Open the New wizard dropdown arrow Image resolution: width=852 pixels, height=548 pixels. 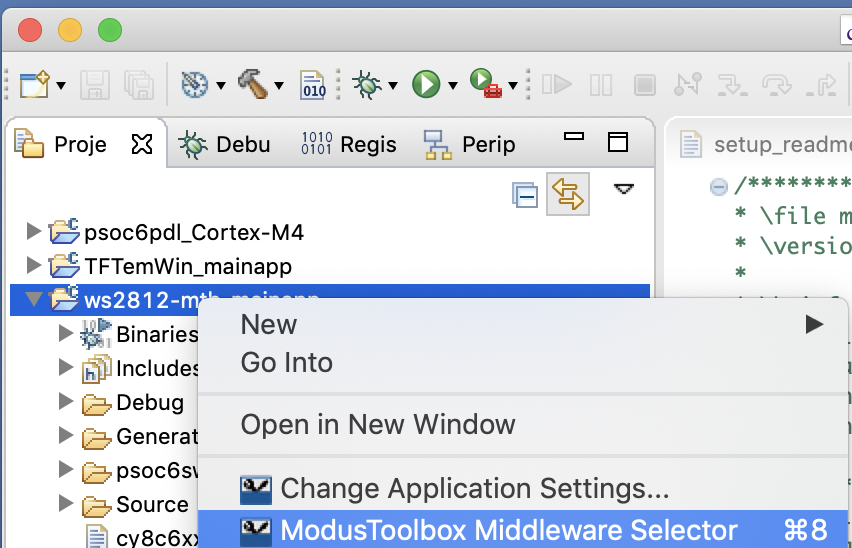point(61,85)
